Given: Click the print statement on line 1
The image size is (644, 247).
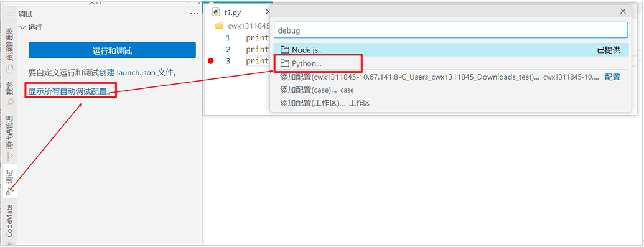Looking at the screenshot, I should coord(258,38).
